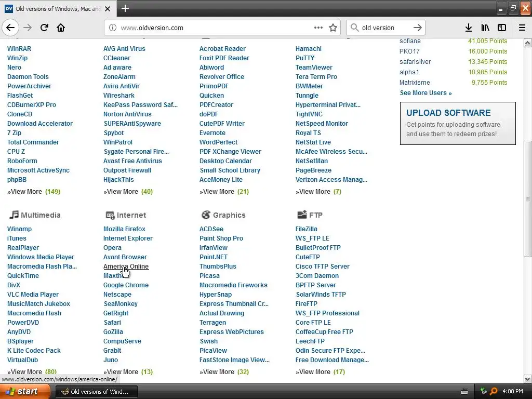The width and height of the screenshot is (532, 399).
Task: Click the Internet category icon
Action: click(x=110, y=215)
